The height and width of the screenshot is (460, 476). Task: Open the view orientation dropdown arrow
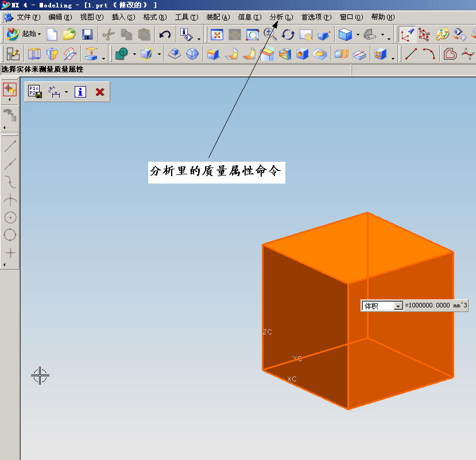point(383,34)
